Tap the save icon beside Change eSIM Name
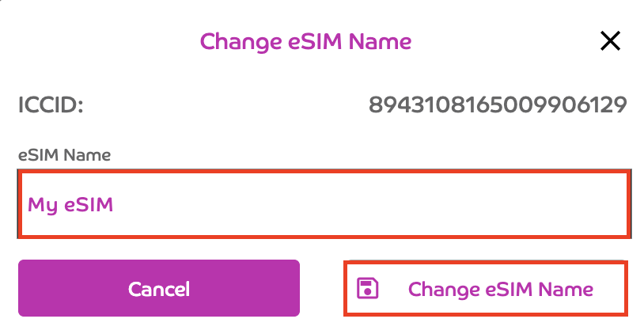Image resolution: width=644 pixels, height=334 pixels. point(368,289)
